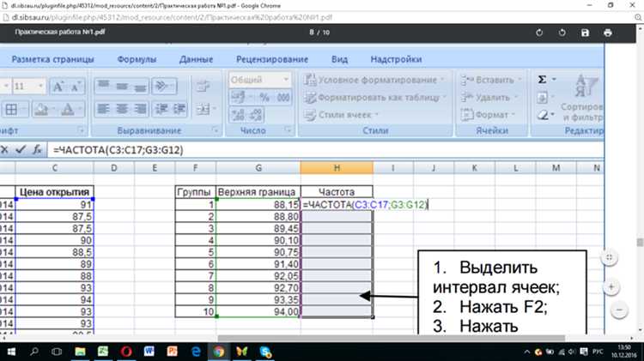Apply thousands separator 000 format

click(283, 97)
